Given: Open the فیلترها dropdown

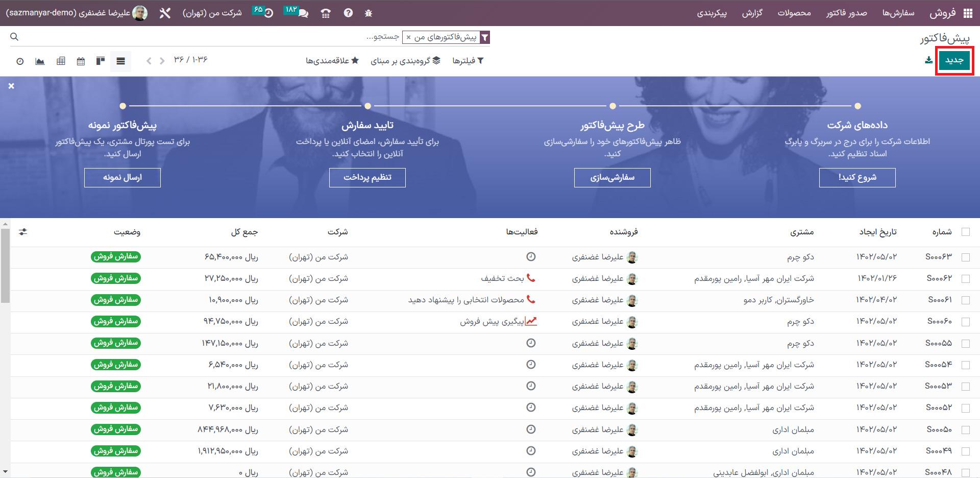Looking at the screenshot, I should [468, 61].
